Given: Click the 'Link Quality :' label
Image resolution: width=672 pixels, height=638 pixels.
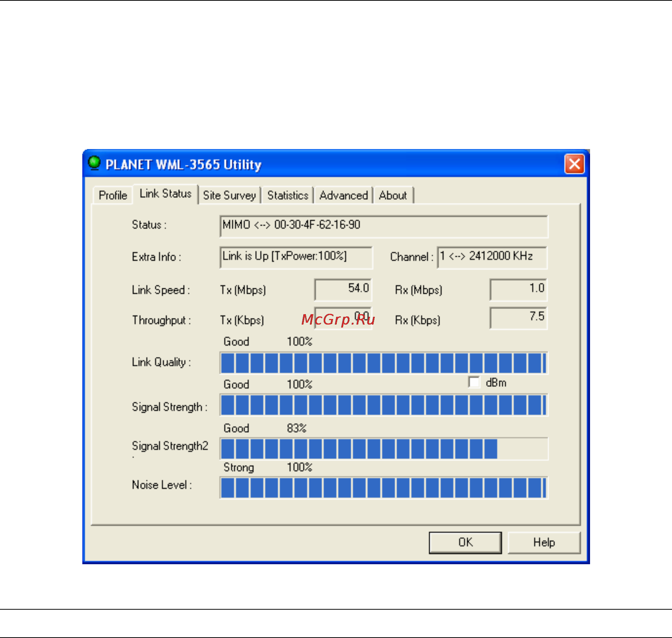Looking at the screenshot, I should point(161,362).
